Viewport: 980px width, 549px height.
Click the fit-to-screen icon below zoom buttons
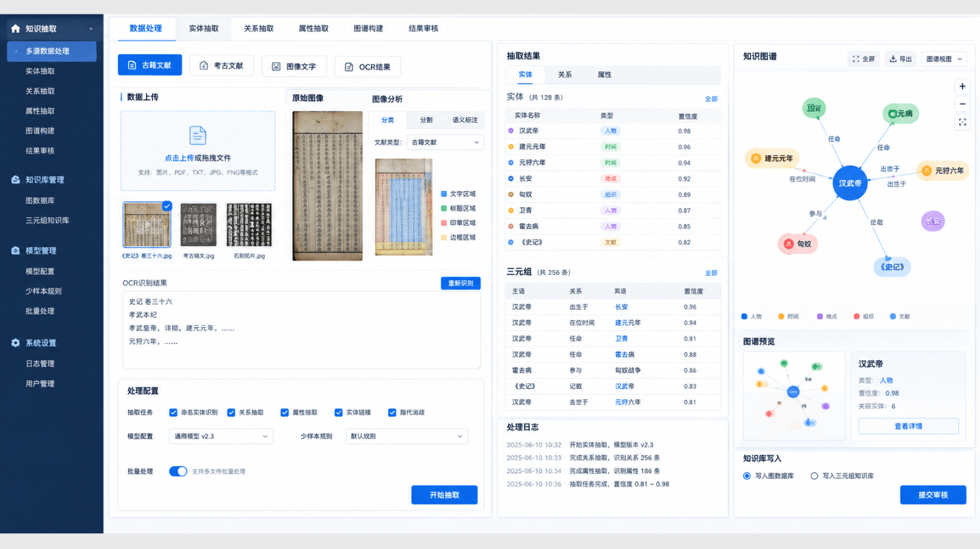[x=962, y=122]
